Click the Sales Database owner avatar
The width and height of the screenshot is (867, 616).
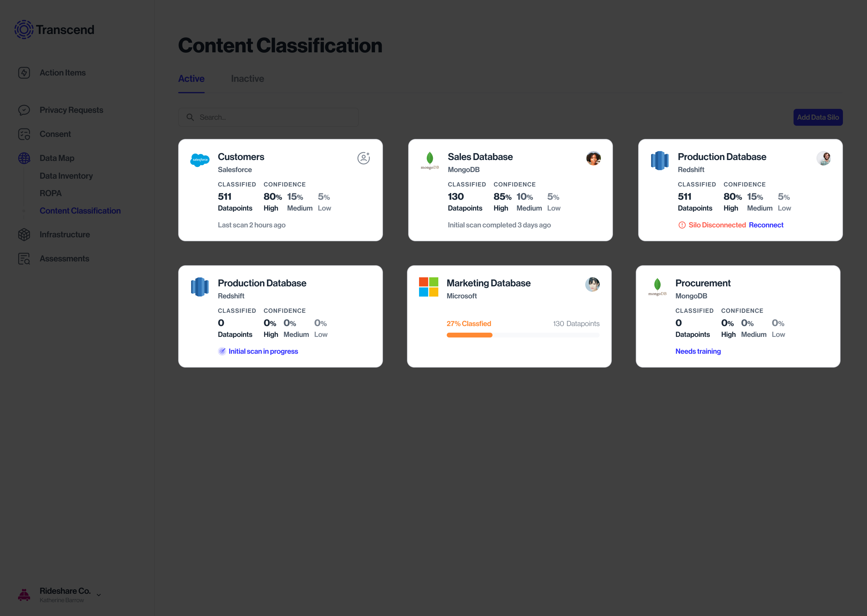[593, 158]
